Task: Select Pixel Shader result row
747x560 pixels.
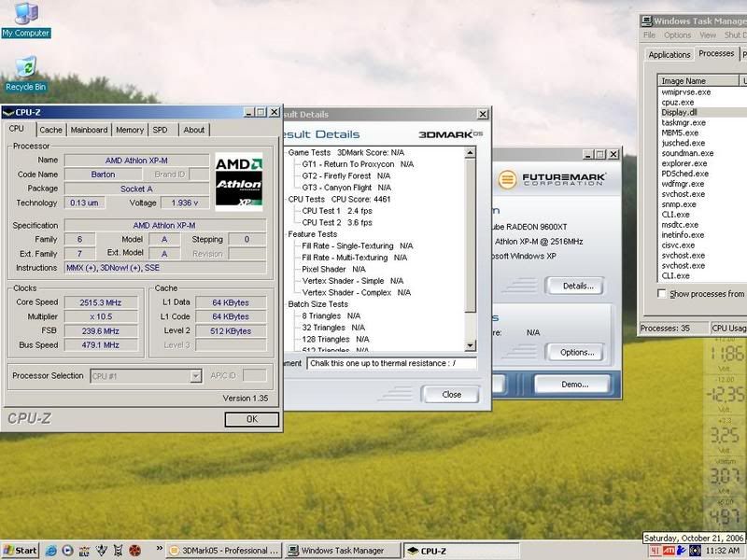Action: point(334,269)
